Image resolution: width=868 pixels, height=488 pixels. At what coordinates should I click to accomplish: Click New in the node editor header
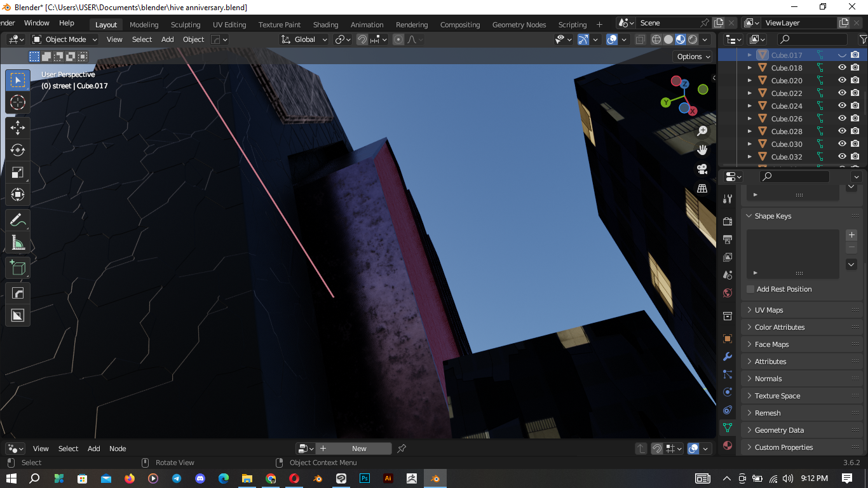359,449
